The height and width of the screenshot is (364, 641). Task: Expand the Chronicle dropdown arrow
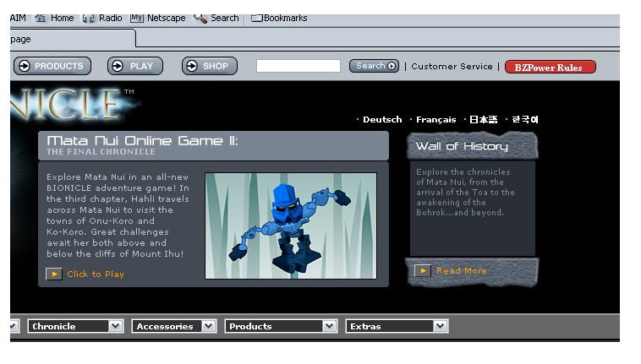pos(116,326)
